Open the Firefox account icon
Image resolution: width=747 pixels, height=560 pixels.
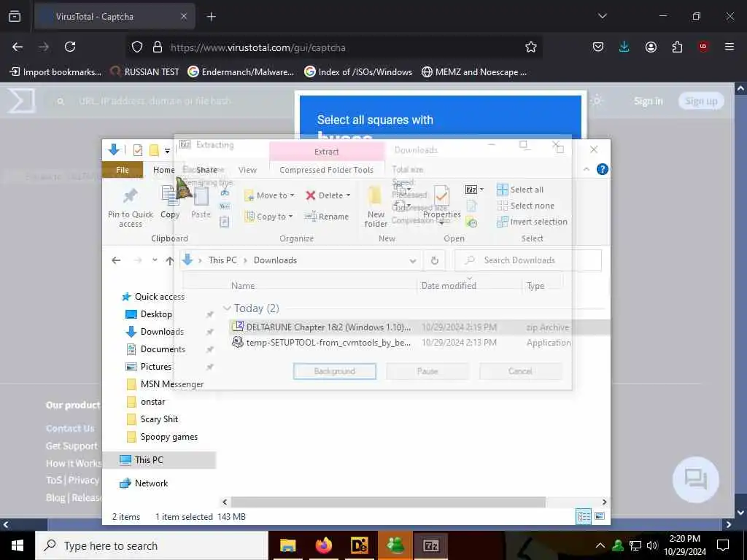(651, 47)
